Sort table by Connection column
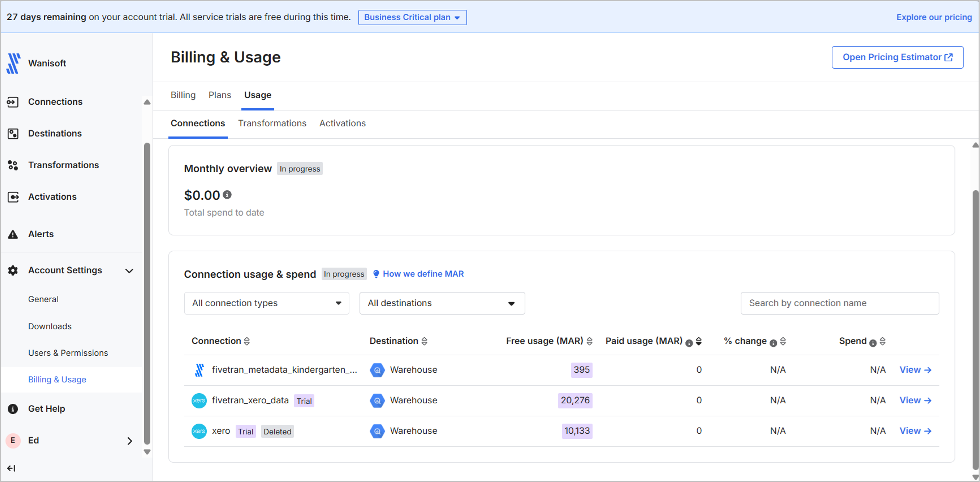Image resolution: width=980 pixels, height=482 pixels. (x=247, y=341)
